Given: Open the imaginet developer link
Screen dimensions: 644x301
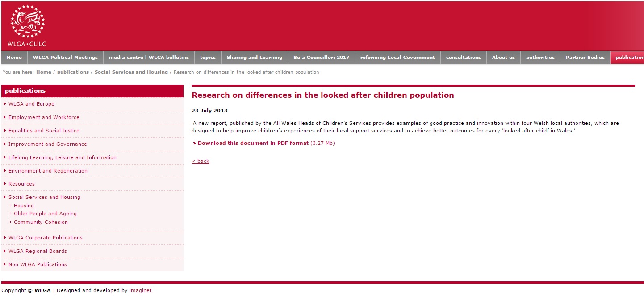Looking at the screenshot, I should tap(140, 290).
